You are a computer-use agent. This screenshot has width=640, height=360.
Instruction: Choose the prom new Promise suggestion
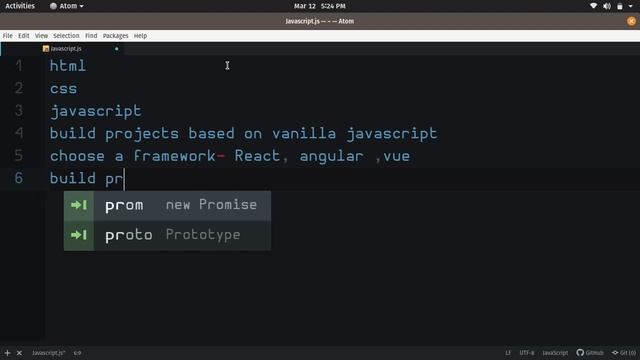[167, 205]
